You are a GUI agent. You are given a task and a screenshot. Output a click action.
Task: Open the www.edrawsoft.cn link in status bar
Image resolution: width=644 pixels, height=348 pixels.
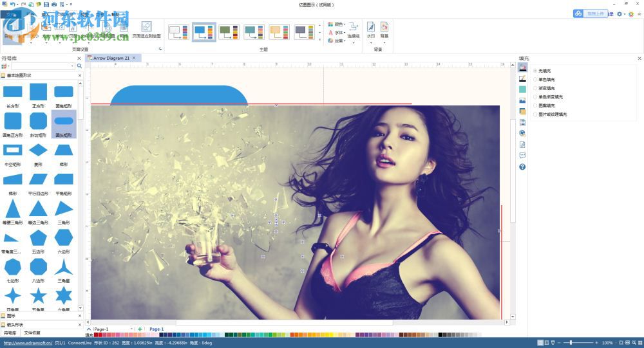tap(28, 343)
